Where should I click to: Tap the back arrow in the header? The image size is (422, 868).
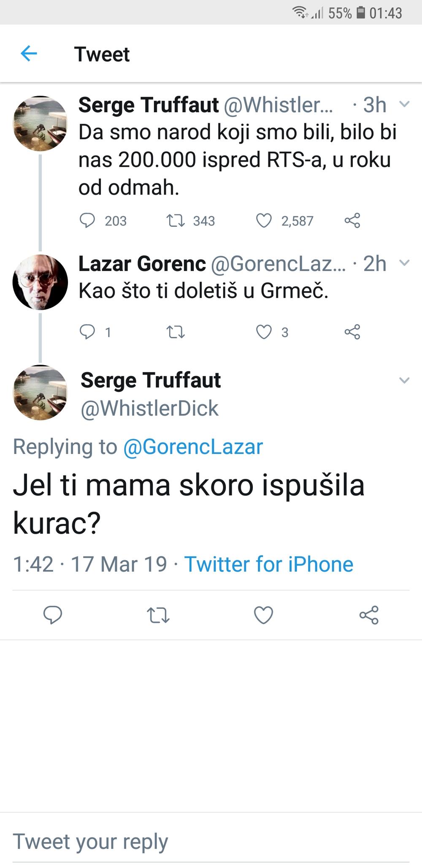[29, 54]
